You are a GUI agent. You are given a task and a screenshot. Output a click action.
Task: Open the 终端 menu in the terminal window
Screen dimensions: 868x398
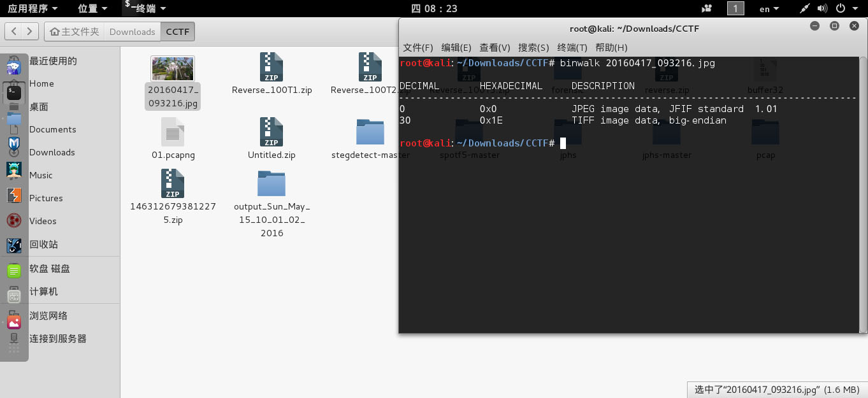(x=572, y=47)
